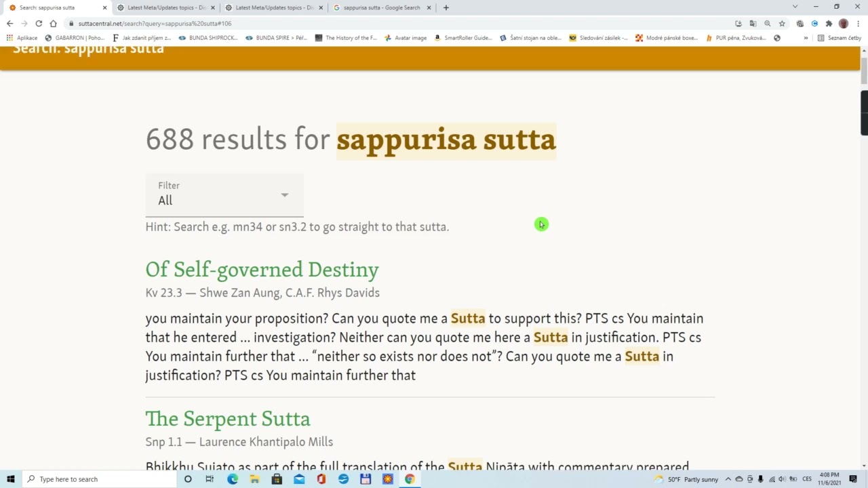Open the Of Self-governed Destiny result
Screen dimensions: 868x488
tap(262, 270)
